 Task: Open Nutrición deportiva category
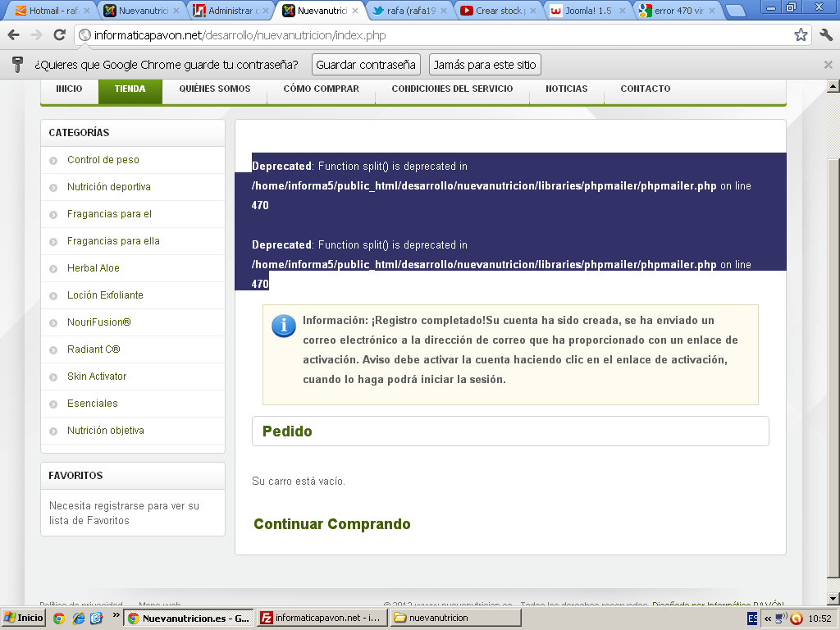109,187
